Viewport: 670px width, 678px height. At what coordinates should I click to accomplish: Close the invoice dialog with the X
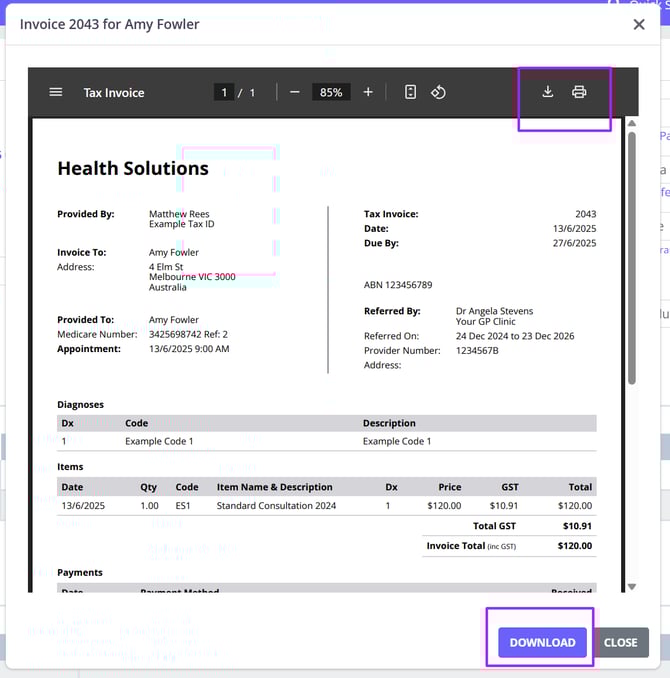639,24
